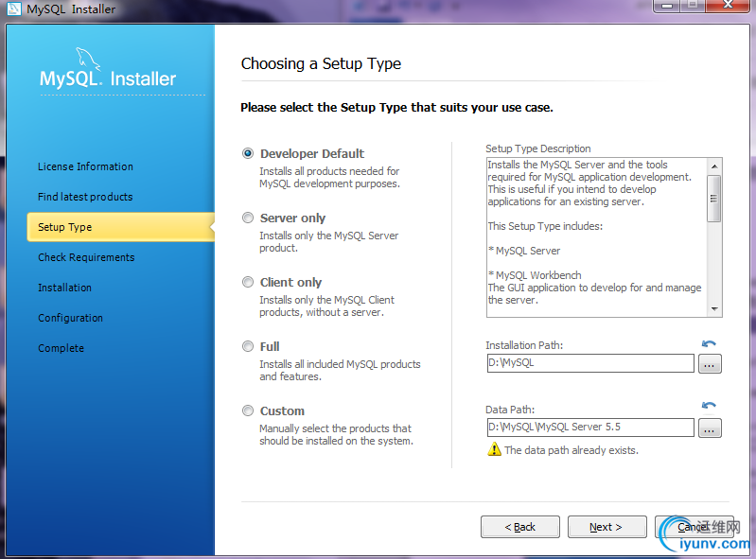Click the 'Choosing a Setup Type' heading

[x=321, y=64]
